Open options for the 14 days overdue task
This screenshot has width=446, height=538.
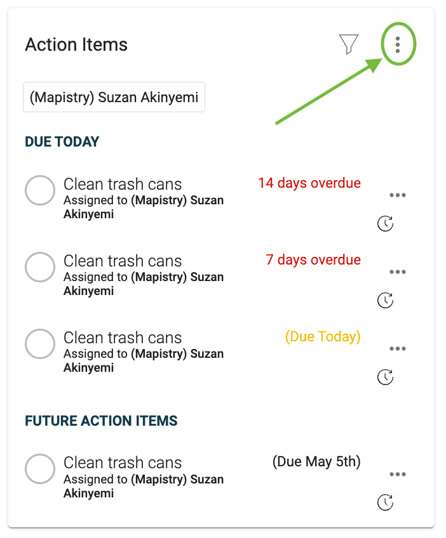tap(398, 195)
